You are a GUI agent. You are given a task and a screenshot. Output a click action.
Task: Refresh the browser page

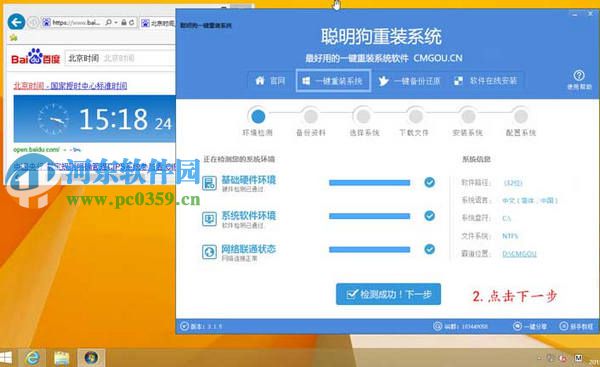[x=131, y=23]
